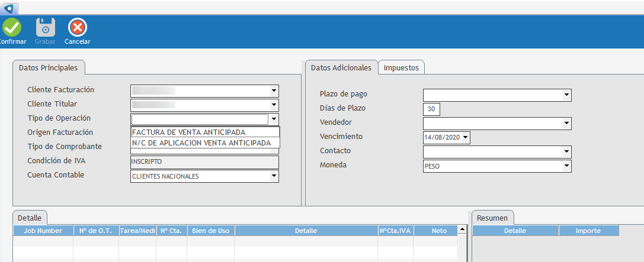Click the app logo tab icon
The image size is (644, 262).
(9, 8)
